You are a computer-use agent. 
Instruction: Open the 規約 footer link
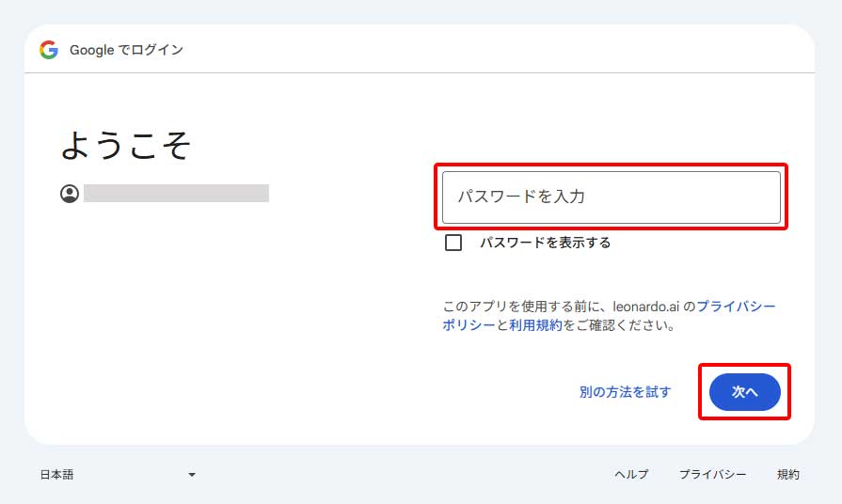tap(787, 475)
